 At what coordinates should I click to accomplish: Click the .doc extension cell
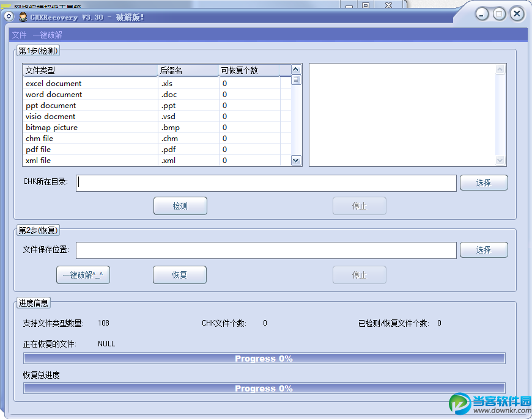point(188,94)
